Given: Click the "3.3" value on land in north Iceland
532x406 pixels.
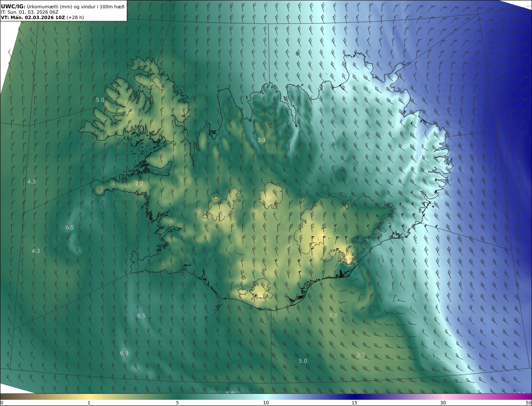Looking at the screenshot, I should click(x=261, y=140).
